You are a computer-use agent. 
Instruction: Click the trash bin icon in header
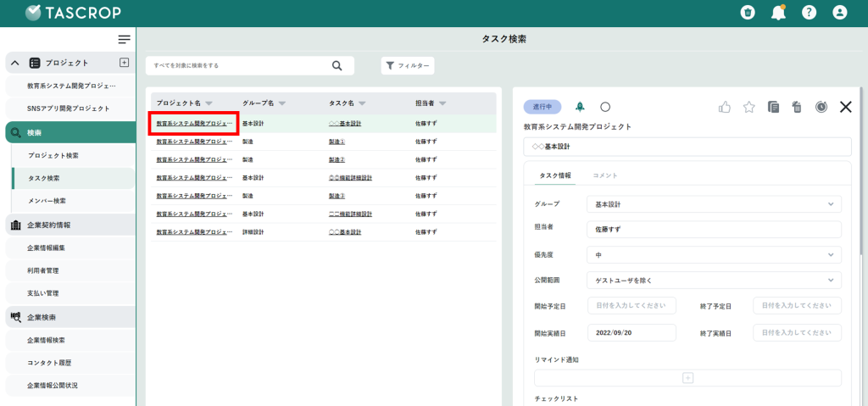point(748,13)
